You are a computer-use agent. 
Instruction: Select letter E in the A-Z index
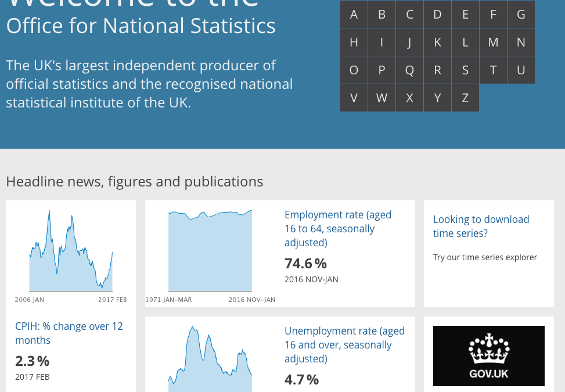click(x=465, y=14)
